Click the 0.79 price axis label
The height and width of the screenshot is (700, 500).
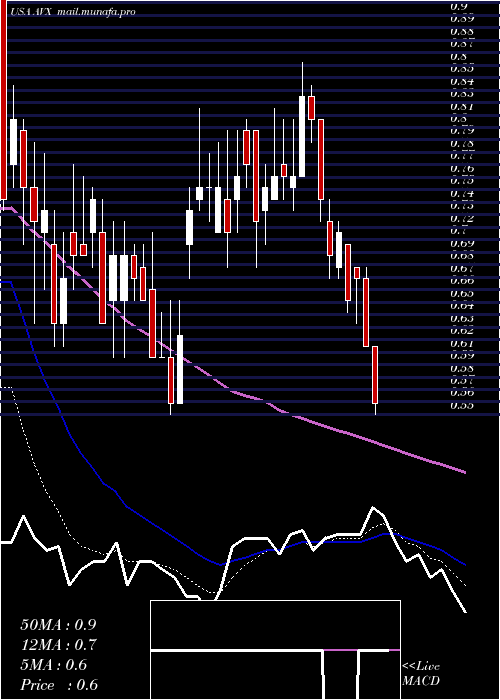coord(461,131)
